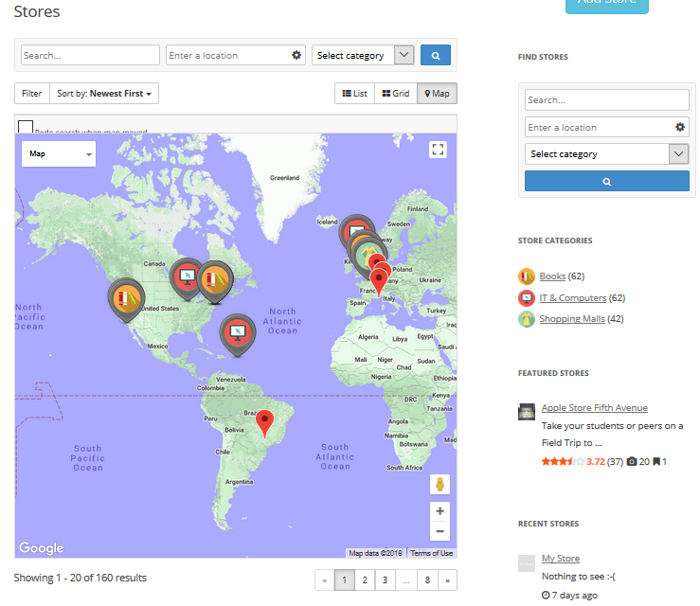
Task: Enable redo search when map moved checkbox
Action: pos(26,128)
